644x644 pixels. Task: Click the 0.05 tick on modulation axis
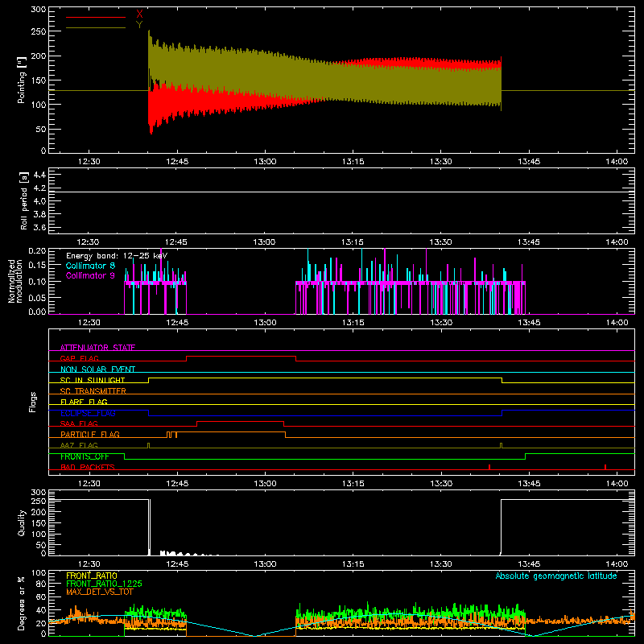tap(37, 297)
